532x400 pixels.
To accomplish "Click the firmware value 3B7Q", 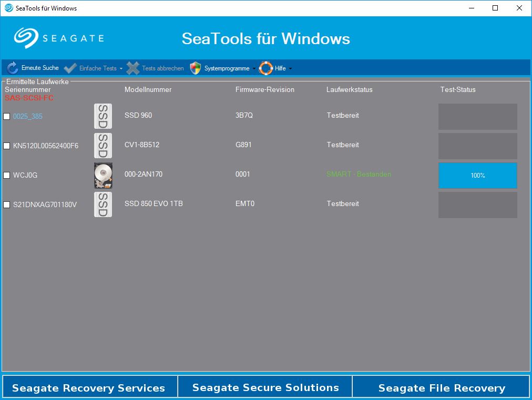I will (244, 115).
